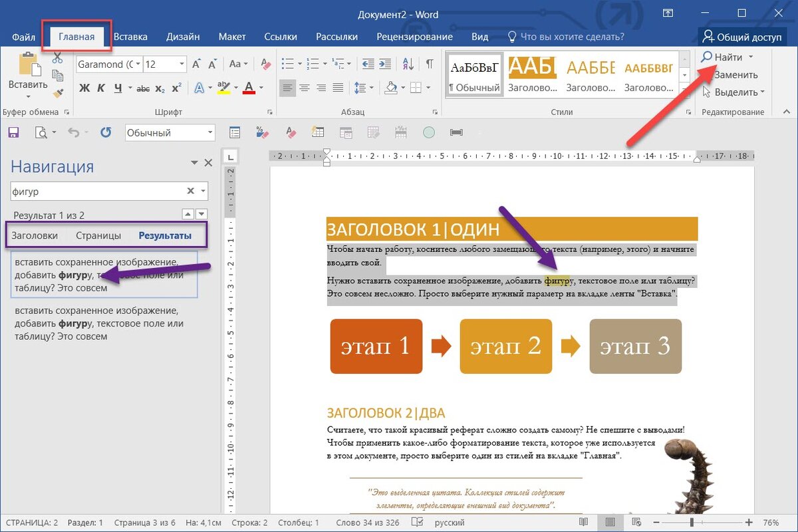798x532 pixels.
Task: Click the Copy icon in clipboard group
Action: pyautogui.click(x=57, y=75)
